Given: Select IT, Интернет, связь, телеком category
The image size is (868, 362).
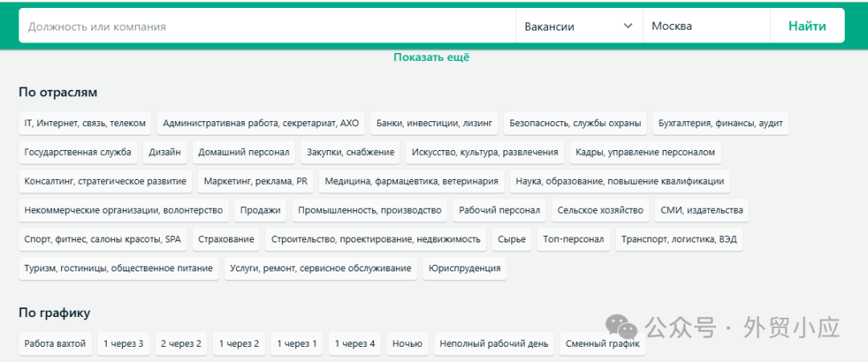Looking at the screenshot, I should click(85, 123).
